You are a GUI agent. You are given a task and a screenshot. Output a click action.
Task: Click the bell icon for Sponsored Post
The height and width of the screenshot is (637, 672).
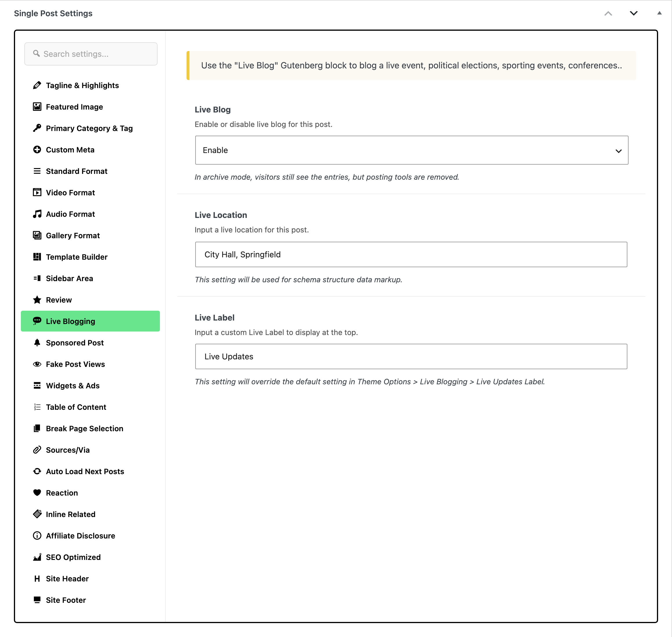pos(37,342)
